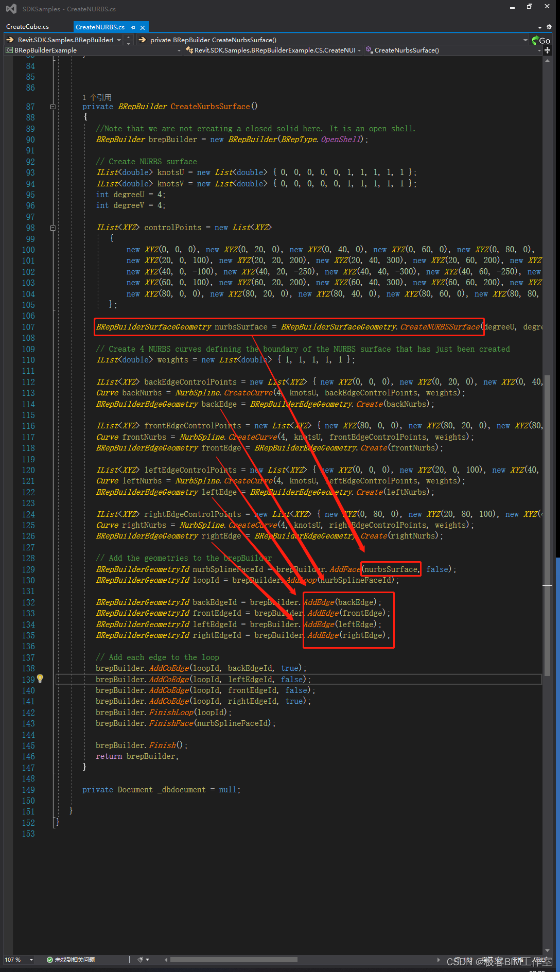Screen dimensions: 560x972
Task: Click 'BRepType.OpenShell' on line 90
Action: click(x=322, y=140)
